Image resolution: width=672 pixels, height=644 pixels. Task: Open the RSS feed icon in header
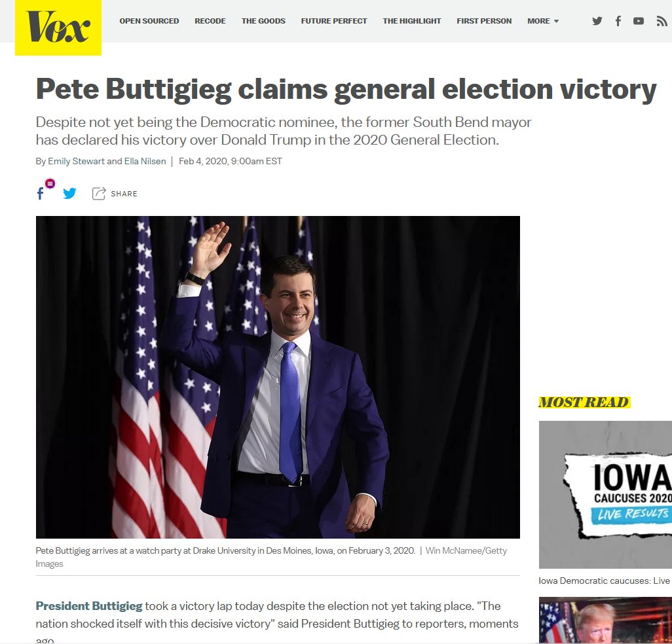(662, 21)
